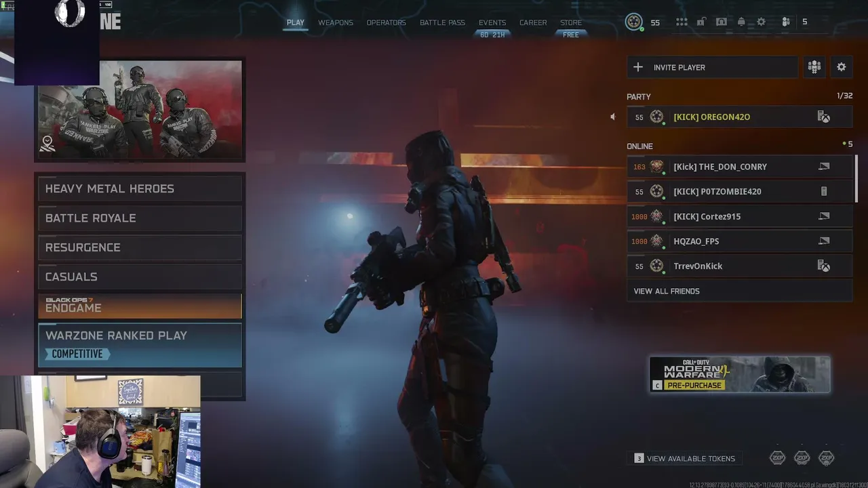Click the player rank emblem in top bar

[x=634, y=22]
